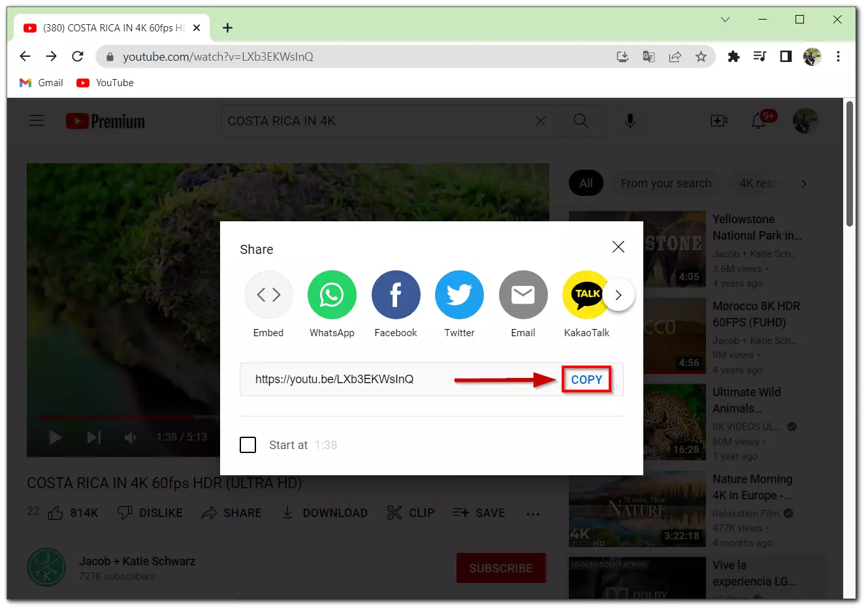Click the Embed share icon
Image resolution: width=868 pixels, height=611 pixels.
[268, 295]
